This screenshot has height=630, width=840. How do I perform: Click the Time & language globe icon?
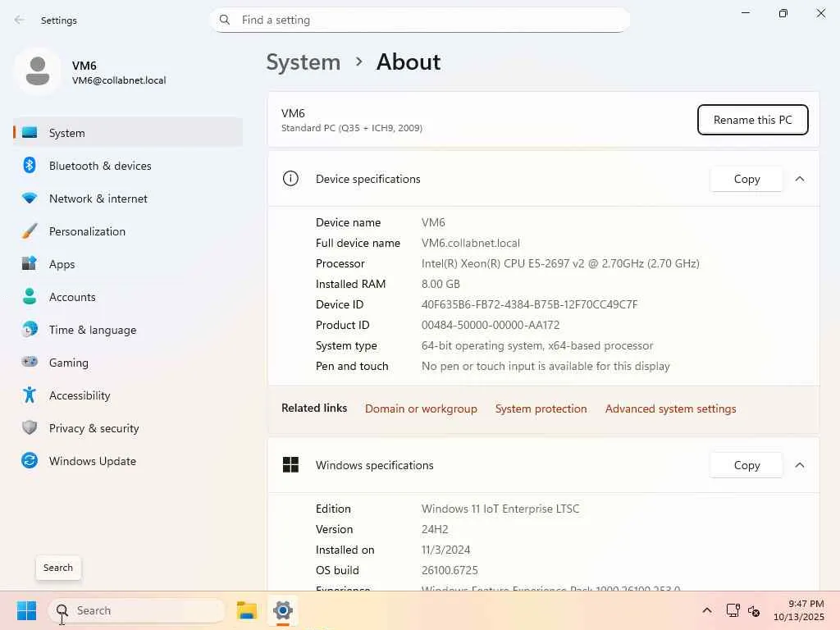tap(30, 329)
